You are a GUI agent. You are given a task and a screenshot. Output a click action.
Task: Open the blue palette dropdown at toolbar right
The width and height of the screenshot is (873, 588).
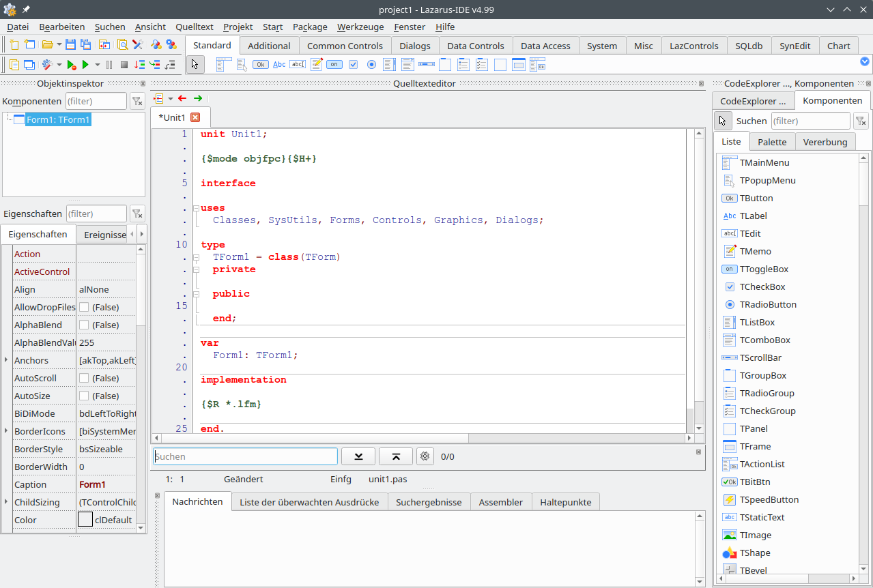[865, 61]
